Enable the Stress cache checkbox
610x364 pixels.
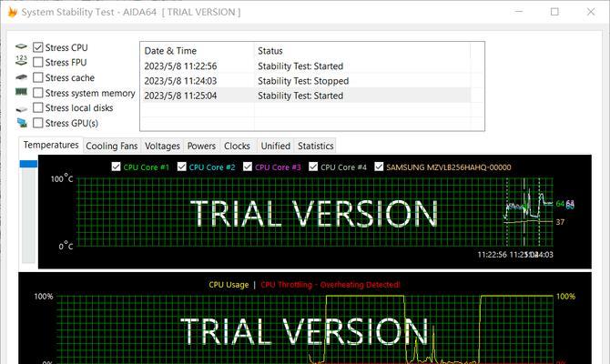pyautogui.click(x=37, y=77)
